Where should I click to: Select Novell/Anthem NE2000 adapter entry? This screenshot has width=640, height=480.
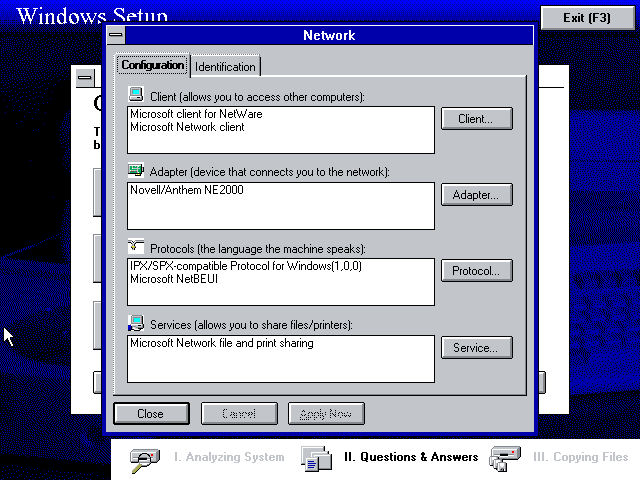click(x=280, y=190)
